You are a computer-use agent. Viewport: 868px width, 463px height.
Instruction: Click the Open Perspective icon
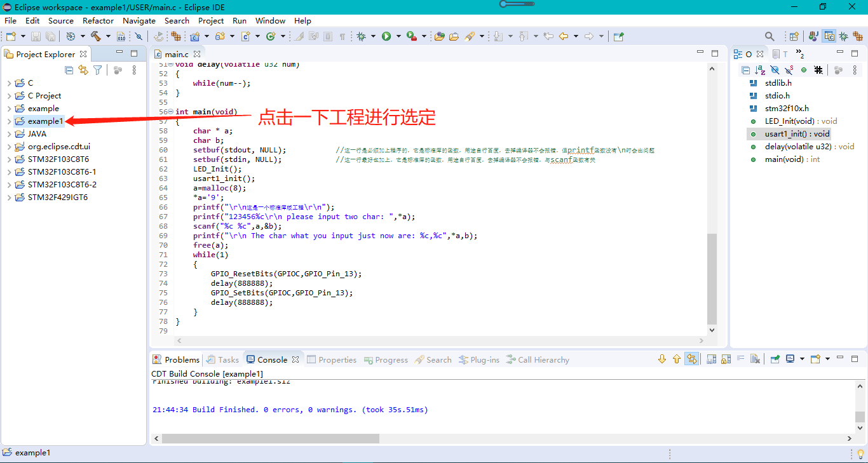[794, 37]
